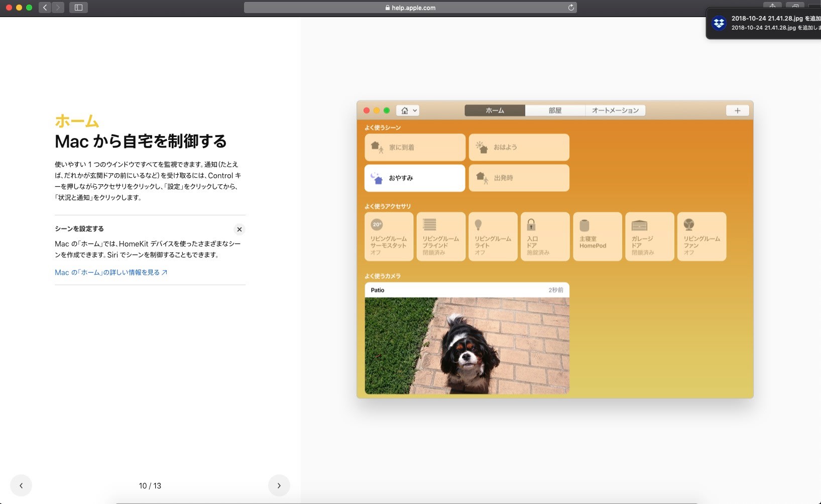Click the Safari back navigation arrow
Viewport: 821px width, 504px height.
point(45,8)
